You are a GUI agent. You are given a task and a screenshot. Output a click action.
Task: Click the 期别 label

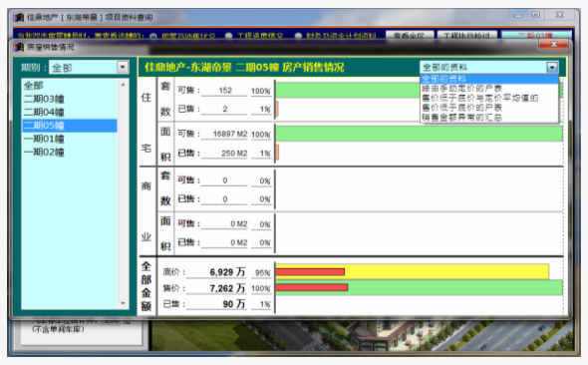pyautogui.click(x=33, y=68)
